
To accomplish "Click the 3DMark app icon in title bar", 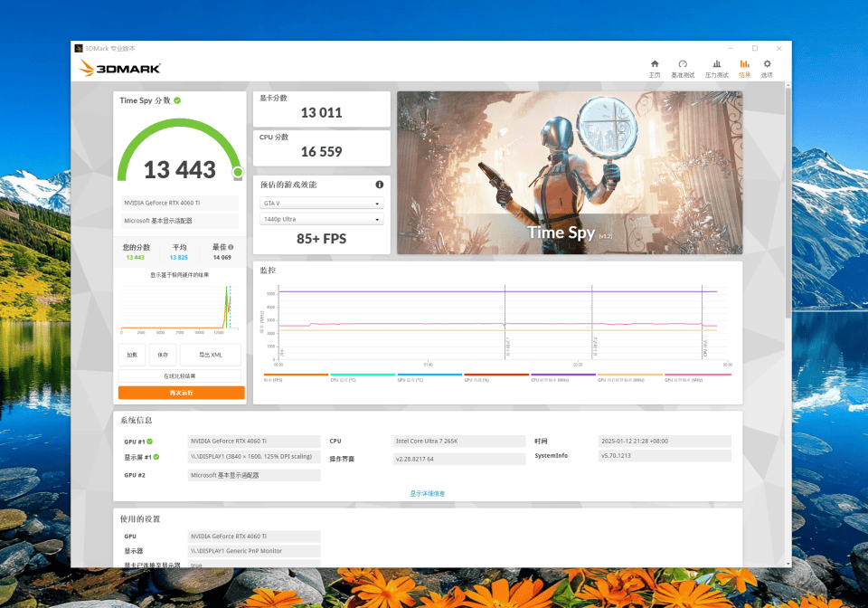I will click(79, 48).
